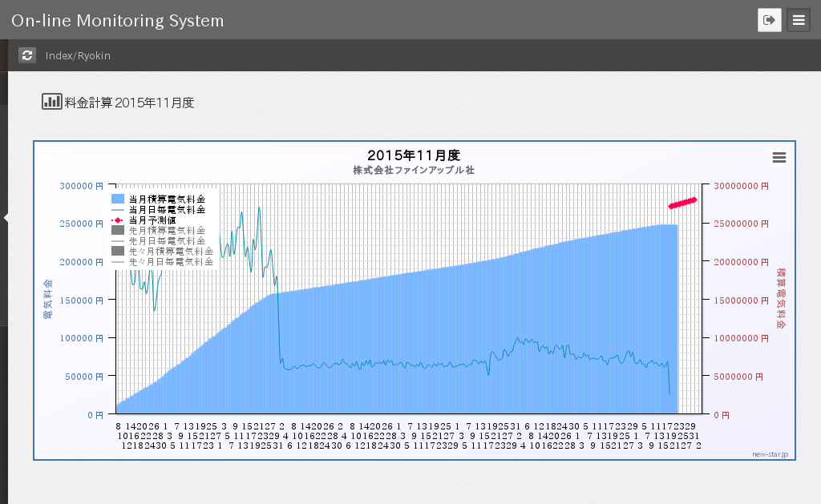Click the light blue 当月積算電気料金 legend swatch
The image size is (821, 504).
coord(118,199)
